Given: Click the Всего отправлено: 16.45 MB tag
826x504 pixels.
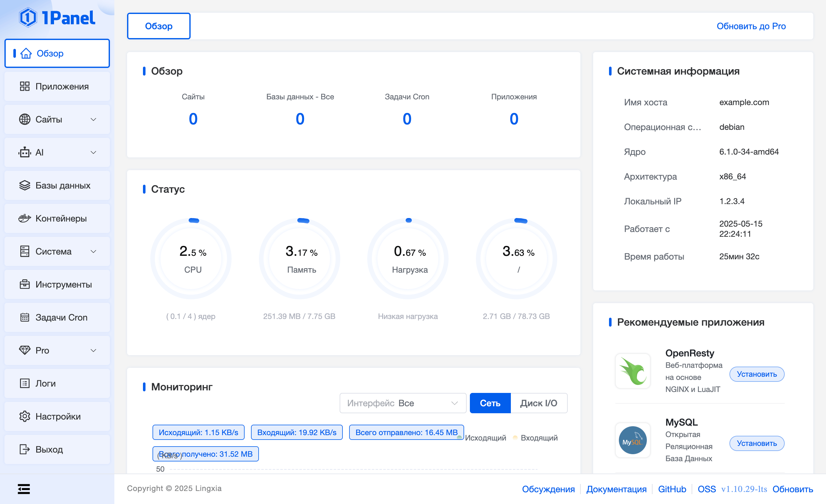Looking at the screenshot, I should [406, 432].
